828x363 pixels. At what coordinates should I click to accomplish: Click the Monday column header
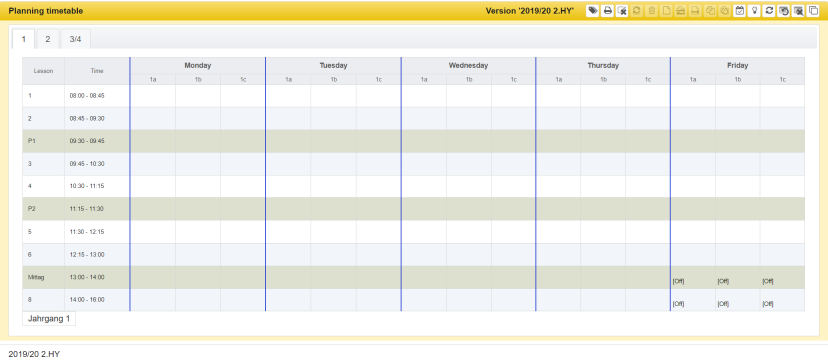[197, 66]
